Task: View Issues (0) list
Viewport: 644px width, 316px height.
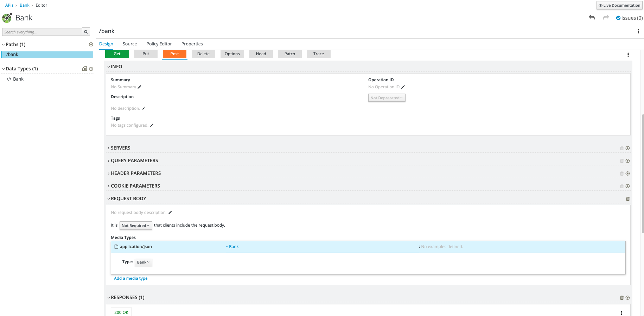Action: tap(629, 18)
